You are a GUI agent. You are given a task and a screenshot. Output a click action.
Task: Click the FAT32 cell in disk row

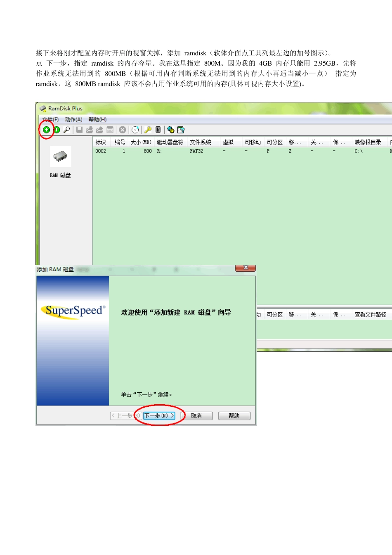click(x=196, y=151)
